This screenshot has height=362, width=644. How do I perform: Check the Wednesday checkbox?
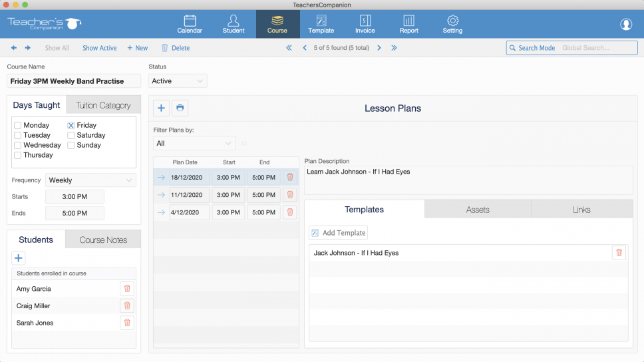[x=18, y=145]
